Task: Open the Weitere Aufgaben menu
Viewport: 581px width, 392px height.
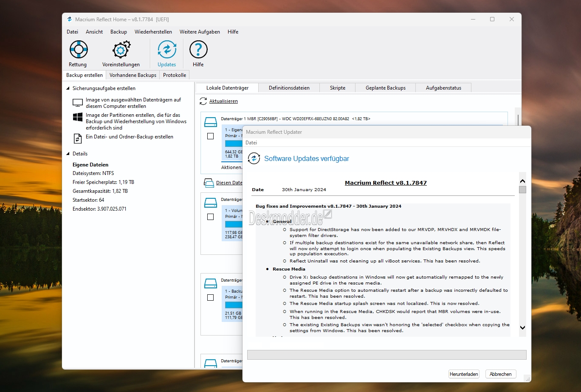Action: pos(200,32)
